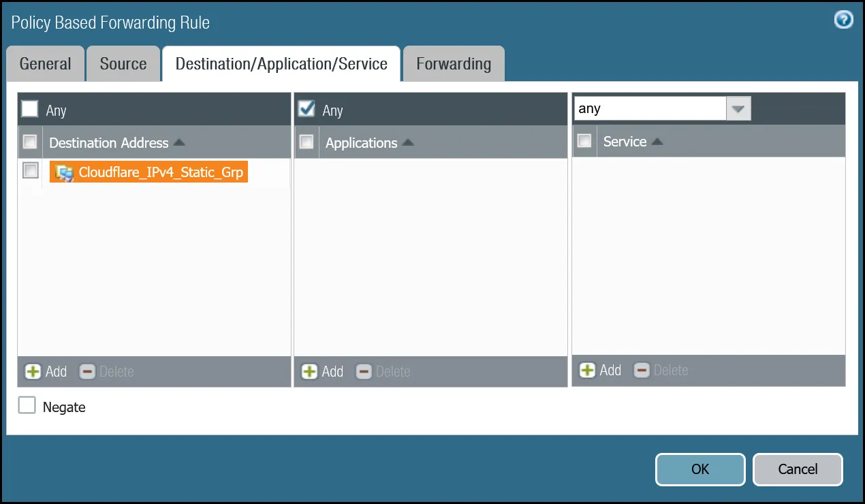
Task: Sort by Destination Address column header
Action: point(109,143)
